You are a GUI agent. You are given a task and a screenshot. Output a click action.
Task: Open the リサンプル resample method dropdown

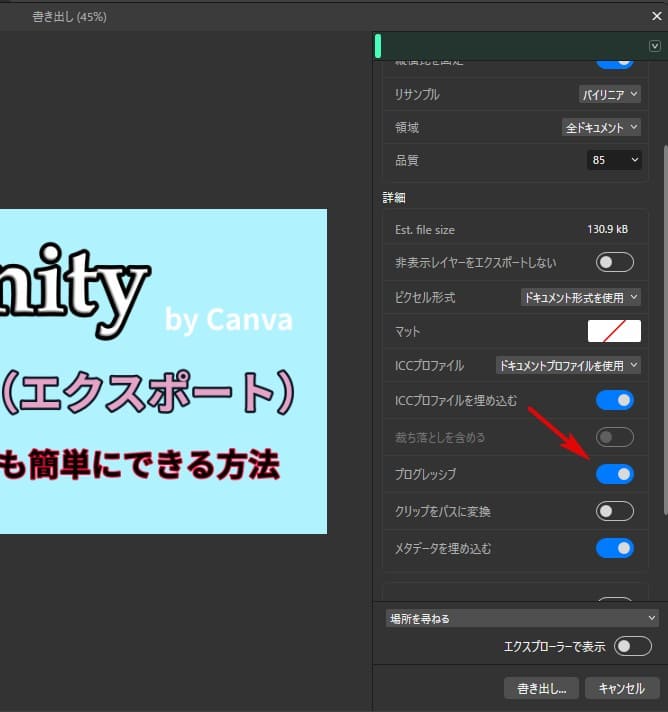[x=610, y=95]
